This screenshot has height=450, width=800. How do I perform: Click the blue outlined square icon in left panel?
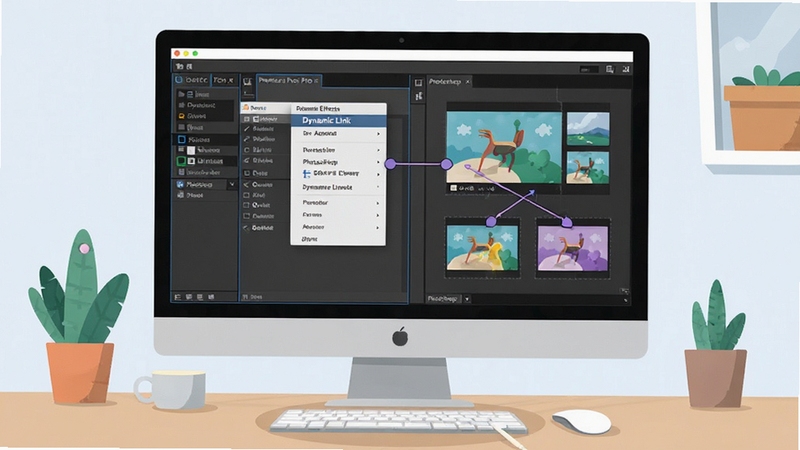[182, 139]
